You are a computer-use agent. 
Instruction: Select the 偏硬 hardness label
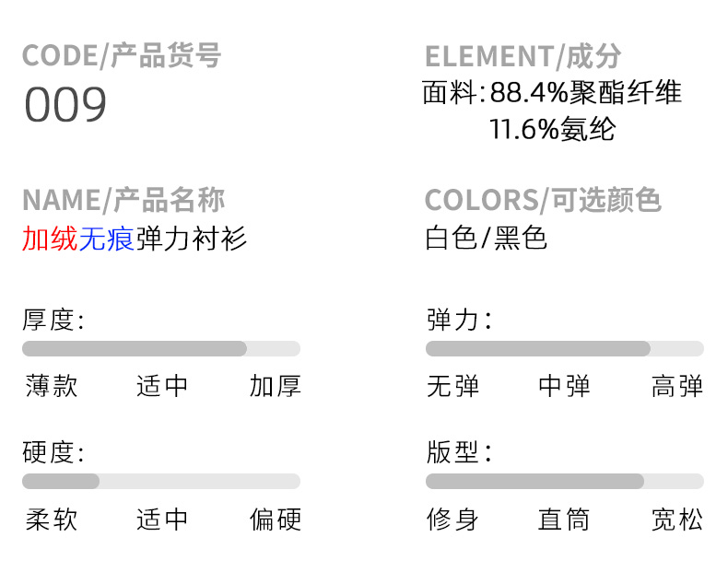coord(275,519)
